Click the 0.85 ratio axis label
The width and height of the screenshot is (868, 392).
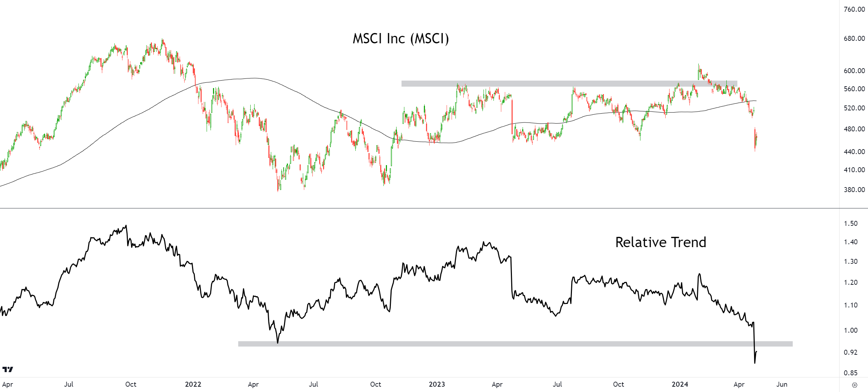tap(851, 373)
